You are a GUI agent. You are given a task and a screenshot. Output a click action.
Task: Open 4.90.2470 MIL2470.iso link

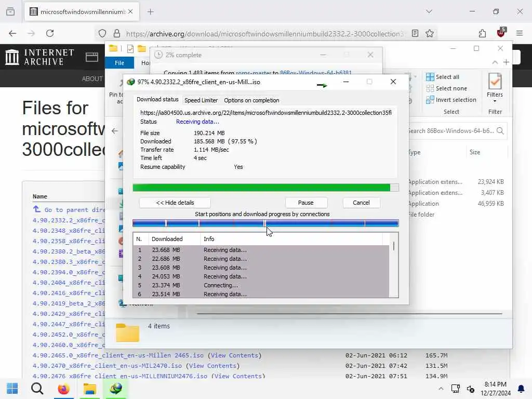(x=107, y=366)
